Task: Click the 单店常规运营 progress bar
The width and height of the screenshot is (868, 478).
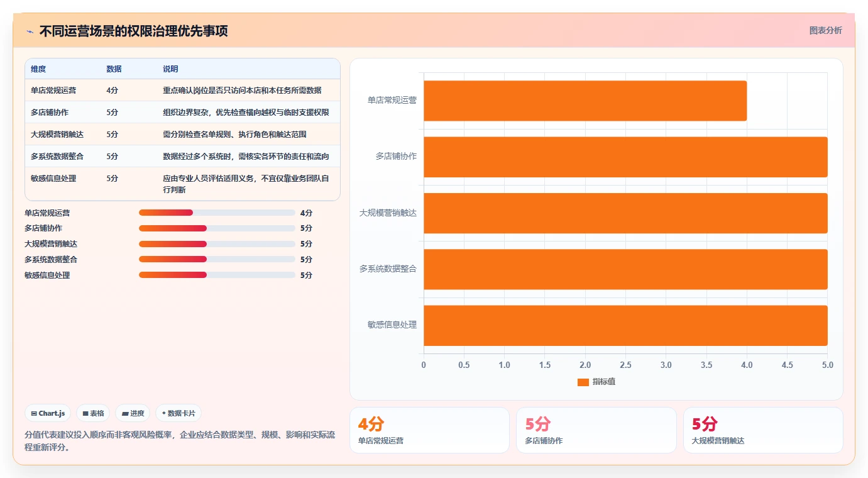Action: coord(217,213)
